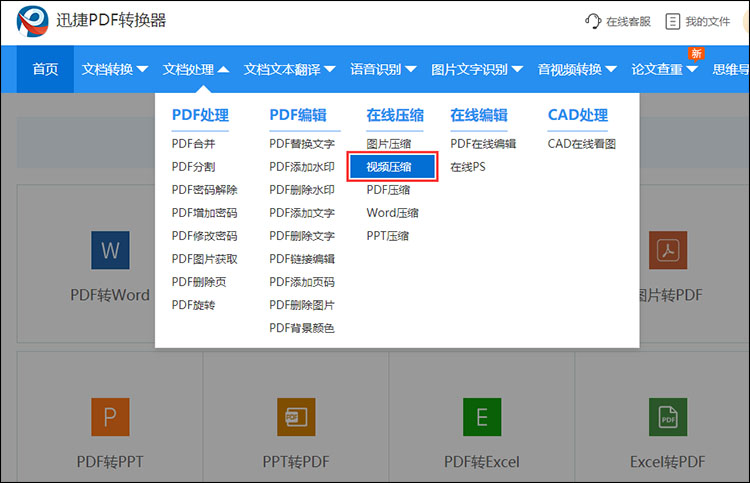Expand the 语音识别 dropdown menu
The height and width of the screenshot is (483, 750).
point(383,69)
